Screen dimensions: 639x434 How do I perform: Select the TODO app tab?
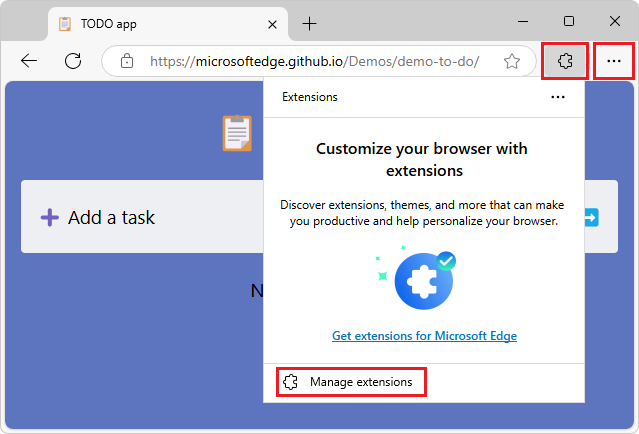pyautogui.click(x=168, y=24)
